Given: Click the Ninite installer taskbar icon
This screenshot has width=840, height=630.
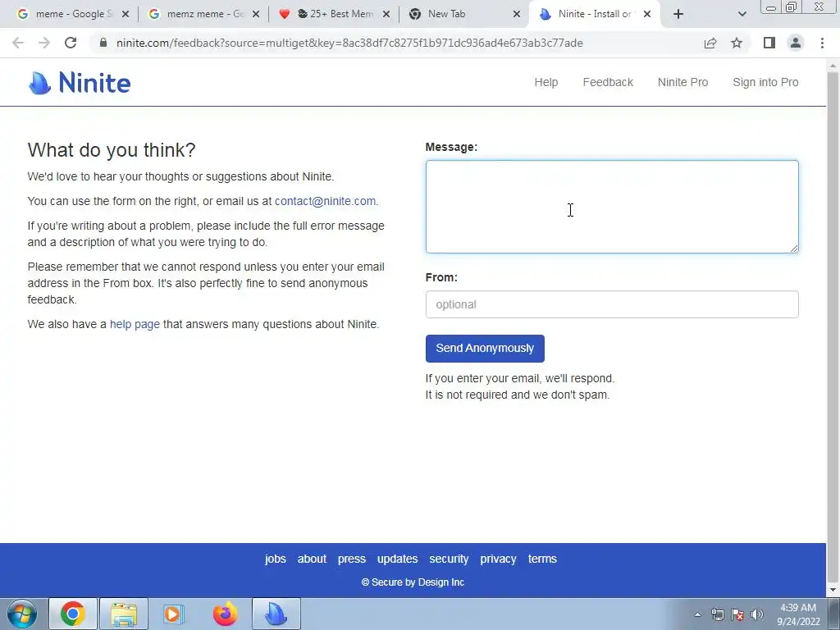Looking at the screenshot, I should click(276, 614).
